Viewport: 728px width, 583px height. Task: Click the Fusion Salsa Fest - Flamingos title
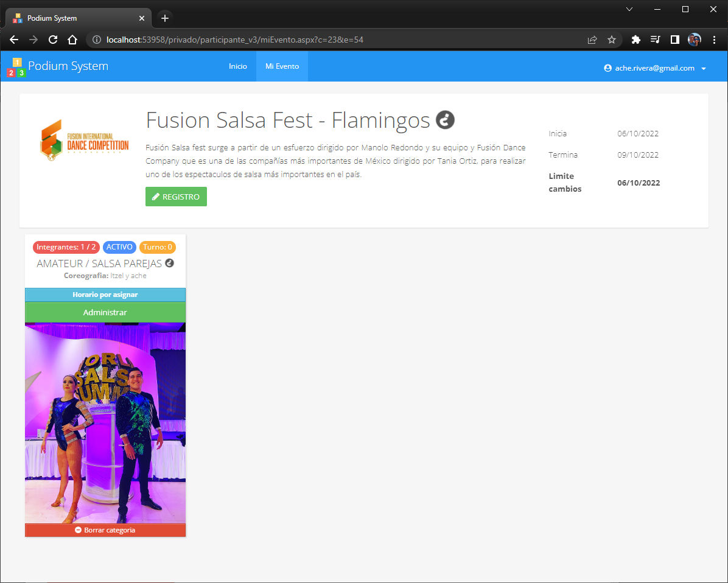coord(288,120)
